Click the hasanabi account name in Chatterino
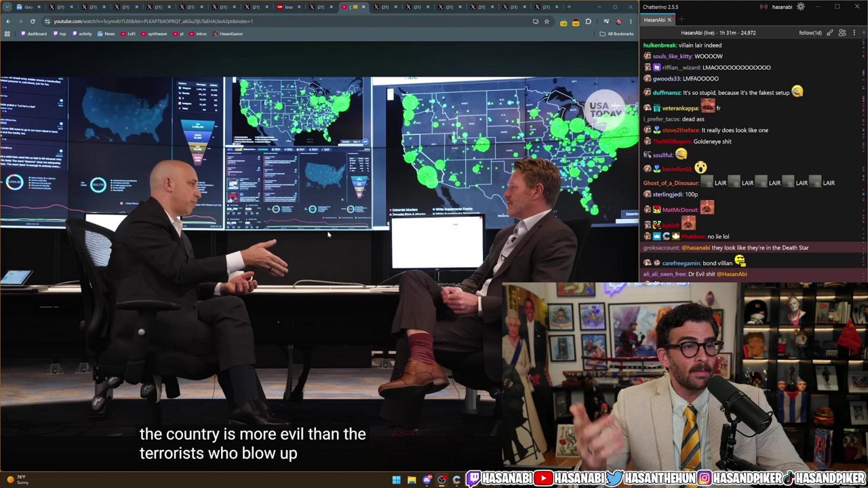The height and width of the screenshot is (488, 868). tap(781, 7)
